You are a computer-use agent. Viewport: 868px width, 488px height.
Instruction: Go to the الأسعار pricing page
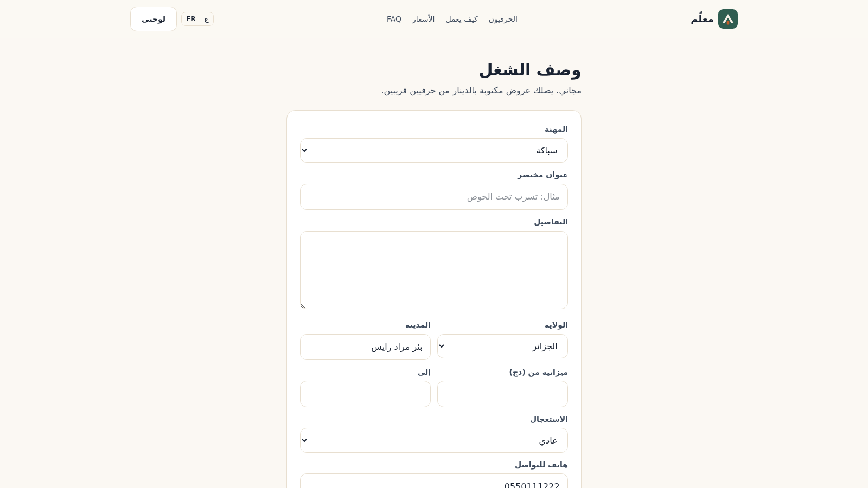coord(423,19)
